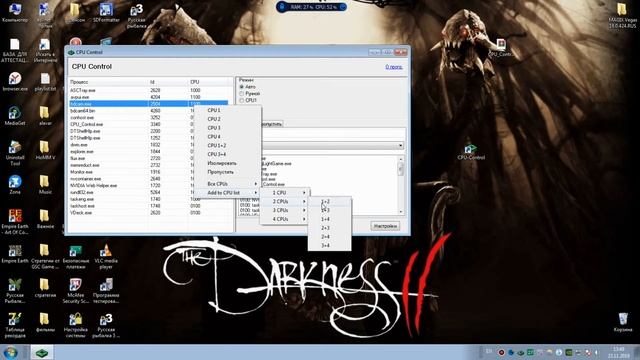
Task: Open the Важное folder
Action: (x=45, y=219)
